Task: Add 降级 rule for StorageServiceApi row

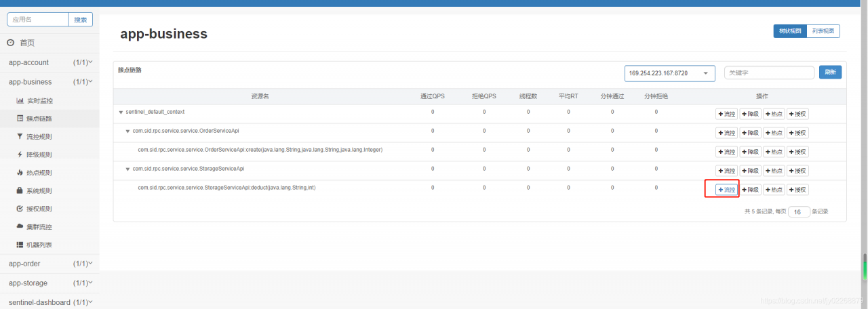Action: pos(750,171)
